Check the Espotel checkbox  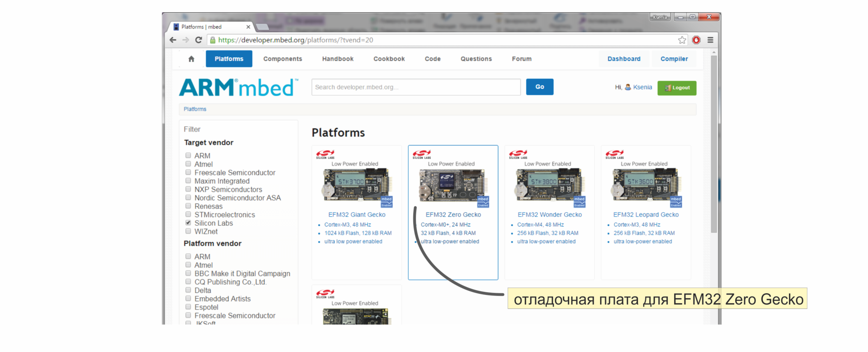tap(188, 307)
